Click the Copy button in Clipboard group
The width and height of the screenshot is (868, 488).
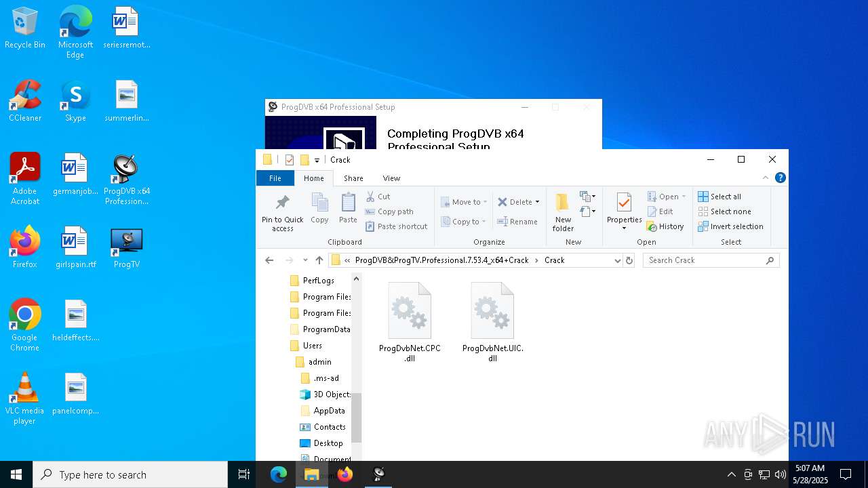click(x=319, y=209)
